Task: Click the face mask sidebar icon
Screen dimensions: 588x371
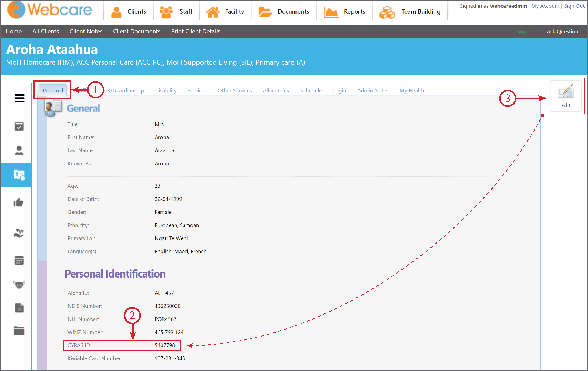Action: pos(19,284)
